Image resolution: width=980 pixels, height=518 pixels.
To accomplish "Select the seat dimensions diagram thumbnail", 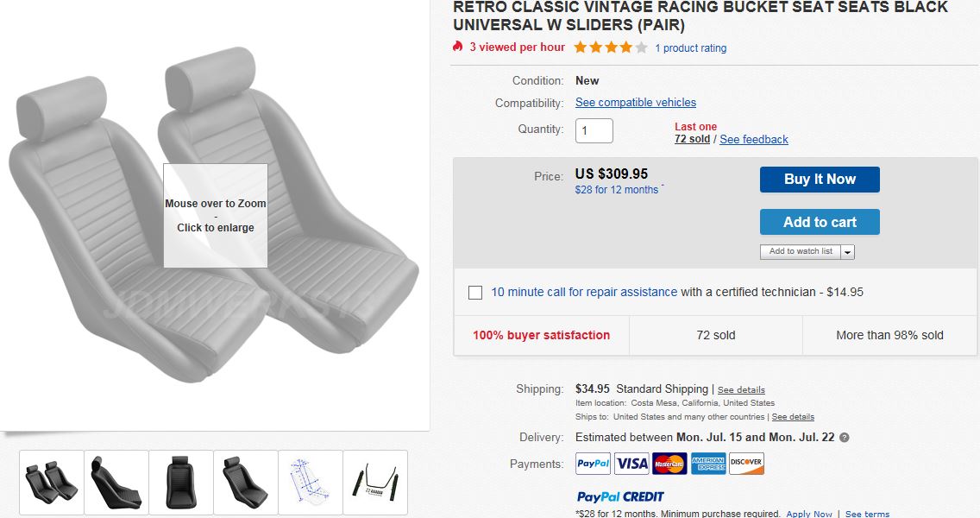I will pyautogui.click(x=311, y=483).
